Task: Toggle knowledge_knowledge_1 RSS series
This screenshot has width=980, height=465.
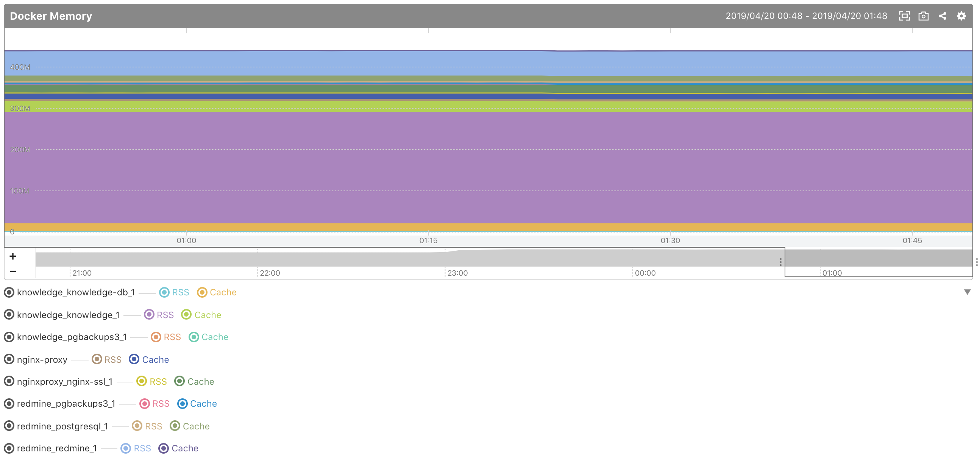Action: pos(149,315)
